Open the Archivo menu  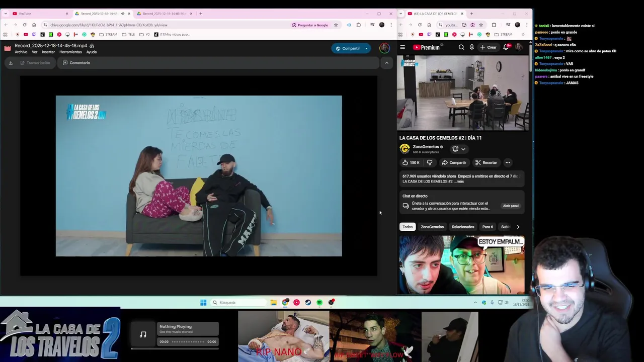pyautogui.click(x=21, y=52)
